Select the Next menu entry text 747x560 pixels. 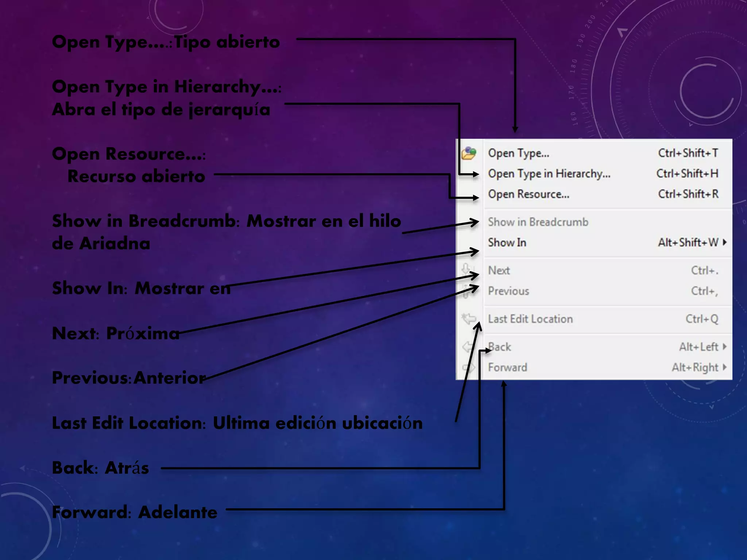click(x=499, y=271)
